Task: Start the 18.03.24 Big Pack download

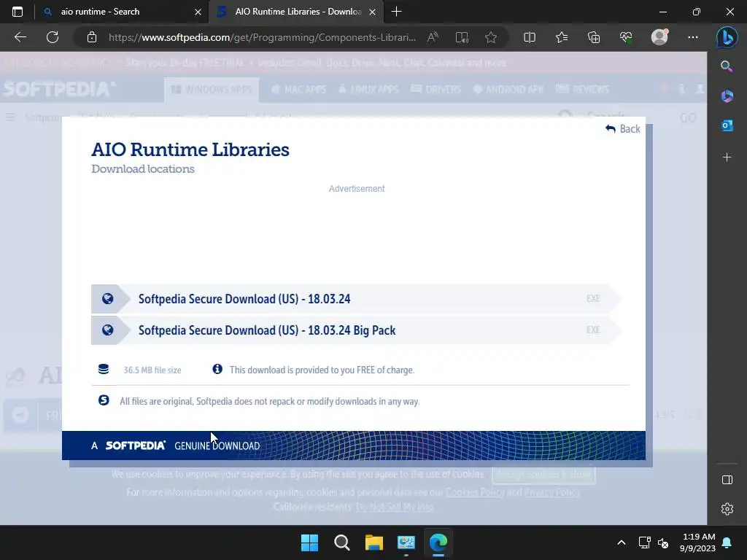Action: pyautogui.click(x=356, y=330)
